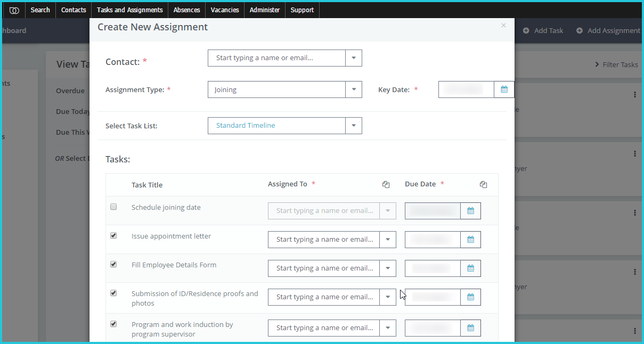Open the Select Task List dropdown arrow
The height and width of the screenshot is (344, 644).
pyautogui.click(x=354, y=126)
